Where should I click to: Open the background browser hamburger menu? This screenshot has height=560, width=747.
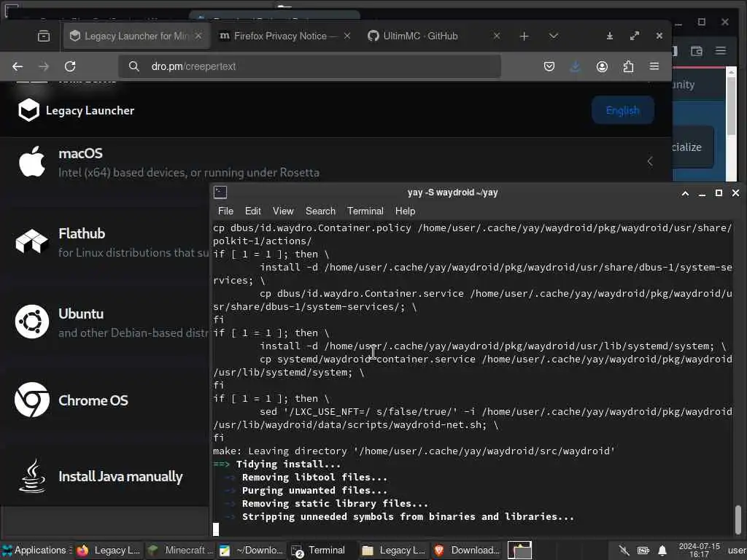pyautogui.click(x=720, y=50)
